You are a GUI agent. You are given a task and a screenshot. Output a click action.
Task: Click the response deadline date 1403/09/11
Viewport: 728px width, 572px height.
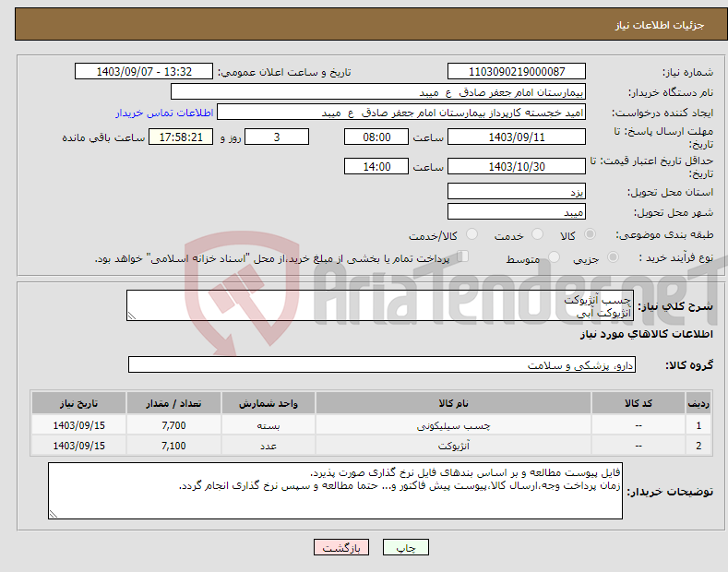[x=517, y=137]
